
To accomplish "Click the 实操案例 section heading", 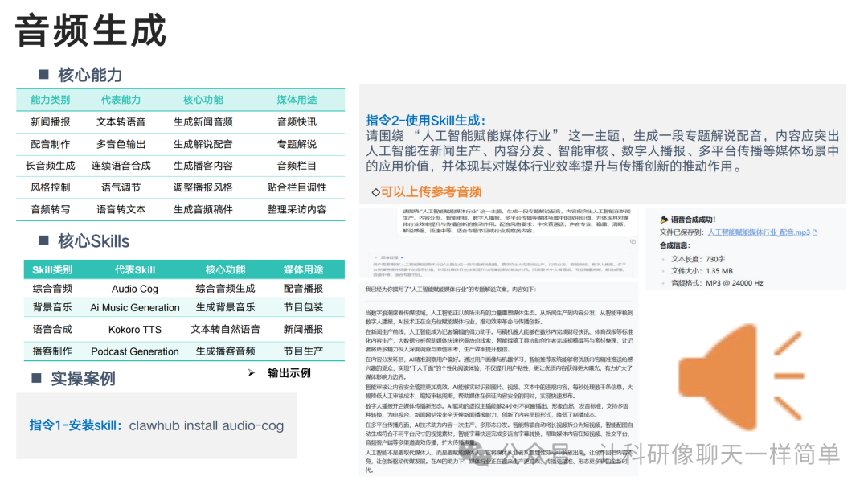I will [x=83, y=379].
